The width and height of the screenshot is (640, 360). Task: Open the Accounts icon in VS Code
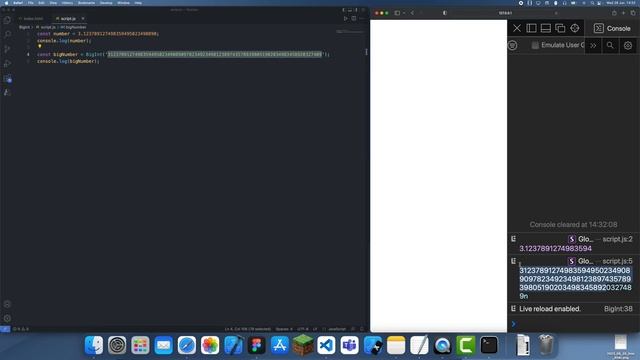click(x=7, y=304)
